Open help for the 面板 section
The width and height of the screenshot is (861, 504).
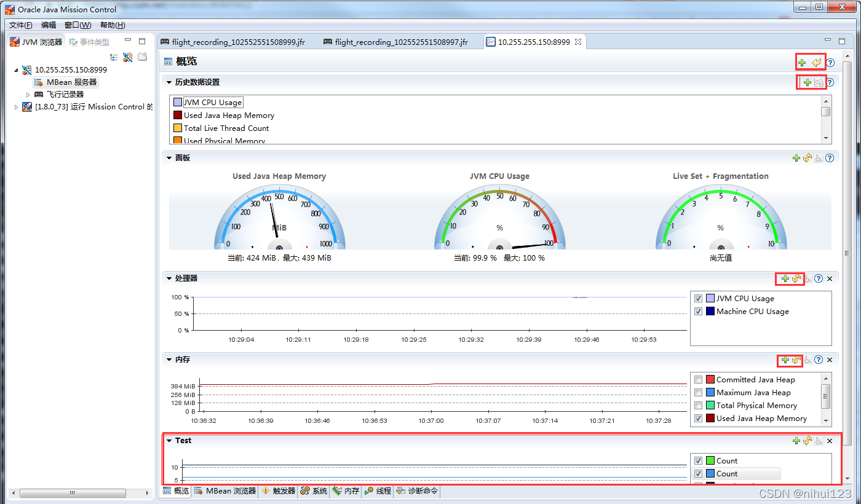point(830,158)
